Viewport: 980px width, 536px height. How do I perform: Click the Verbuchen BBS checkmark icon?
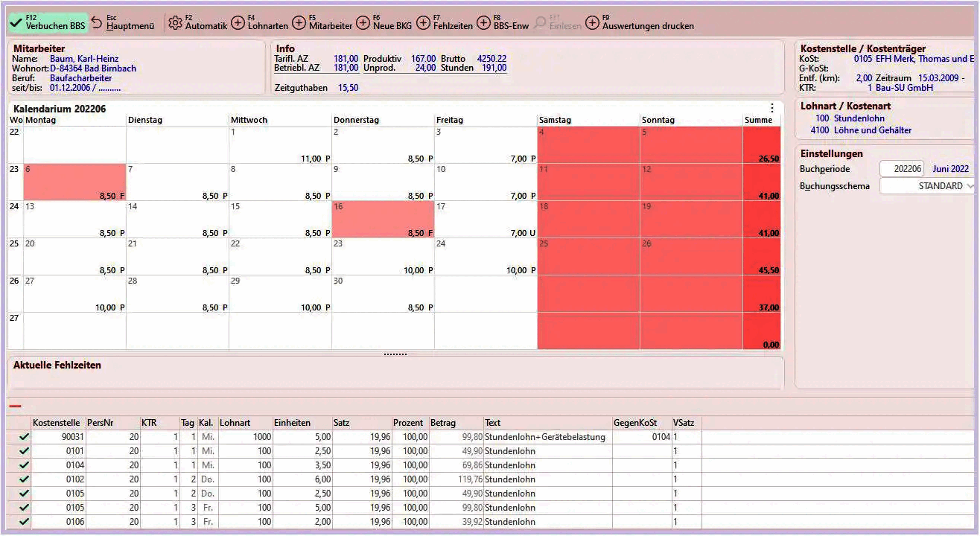pos(16,23)
